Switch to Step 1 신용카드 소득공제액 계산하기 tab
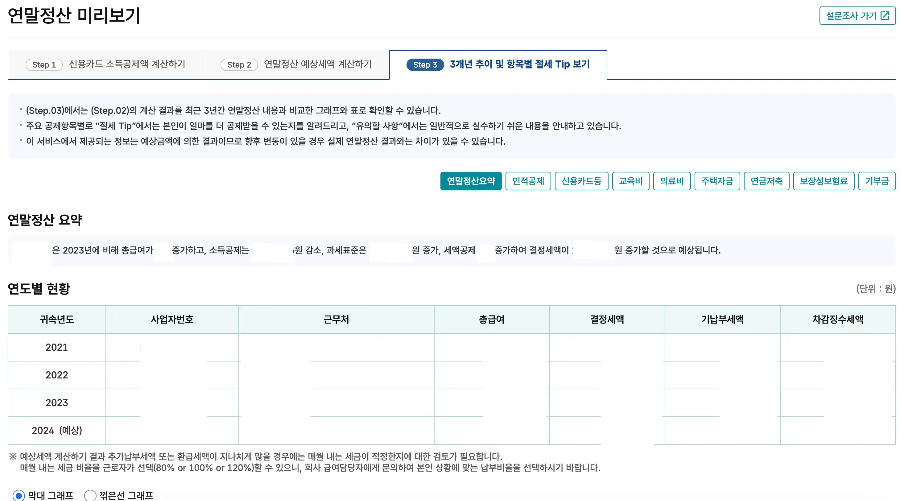The width and height of the screenshot is (900, 501). click(106, 64)
